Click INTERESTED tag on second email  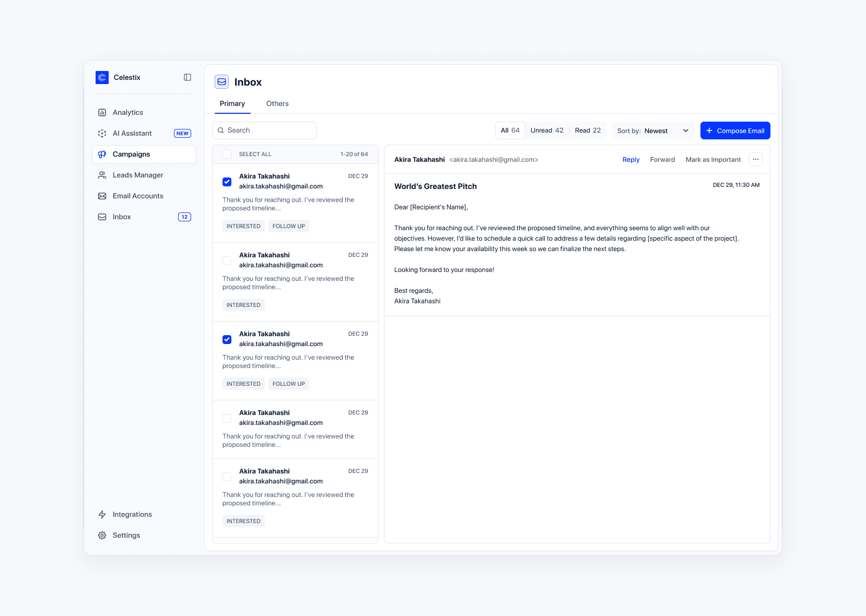pos(243,305)
